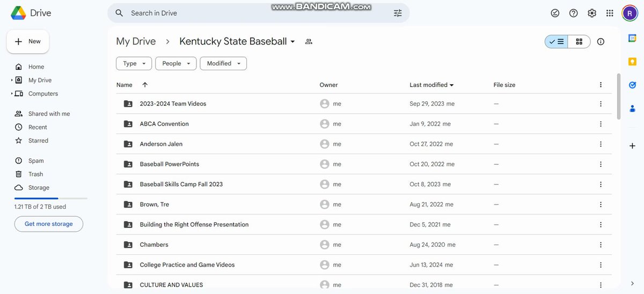The image size is (644, 294).
Task: Expand the Kentucky State Baseball folder menu
Action: (x=292, y=41)
